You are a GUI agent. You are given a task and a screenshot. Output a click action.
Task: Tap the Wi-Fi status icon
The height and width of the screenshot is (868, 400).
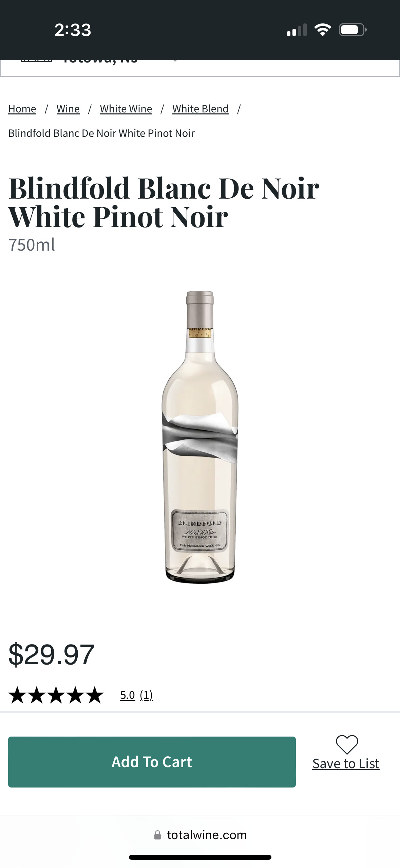click(x=323, y=30)
